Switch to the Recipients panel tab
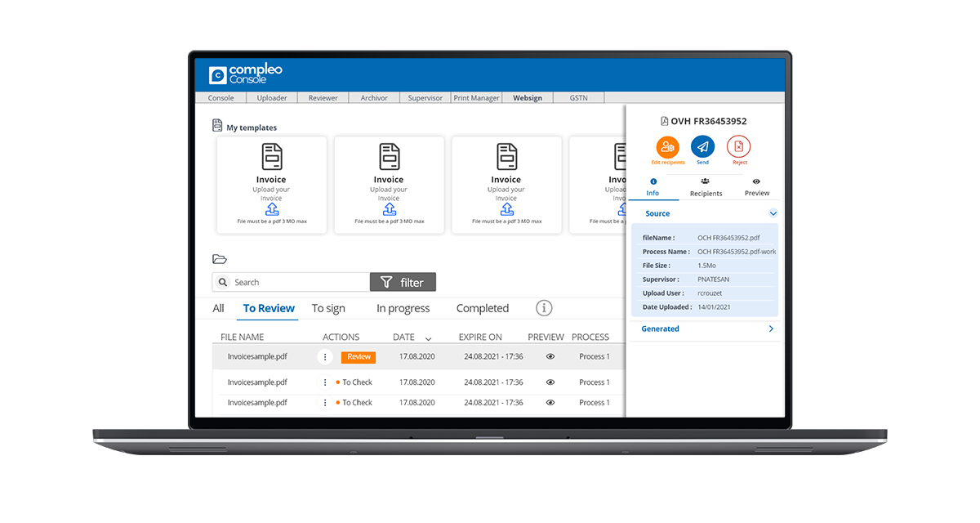Image resolution: width=980 pixels, height=523 pixels. point(706,187)
